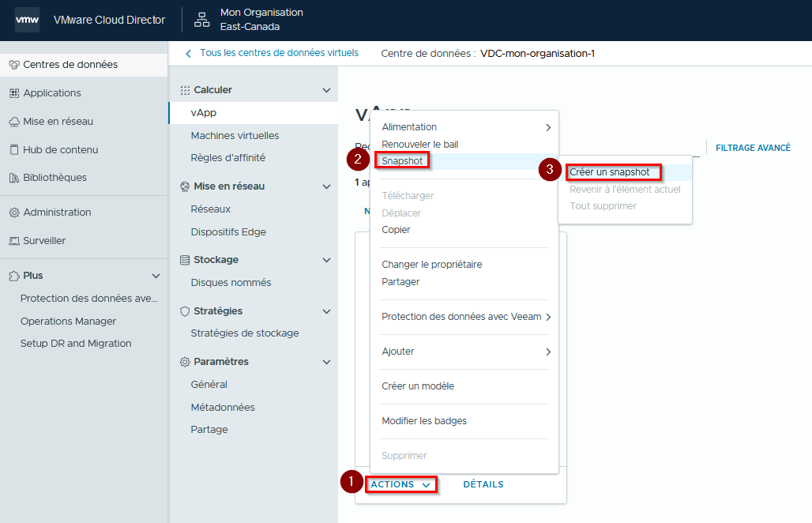Open Protection des données ave... in sidebar

89,299
